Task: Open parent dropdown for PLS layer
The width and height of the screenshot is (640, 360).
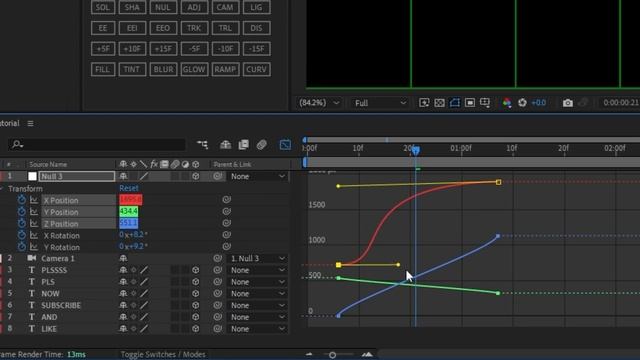Action: point(257,282)
